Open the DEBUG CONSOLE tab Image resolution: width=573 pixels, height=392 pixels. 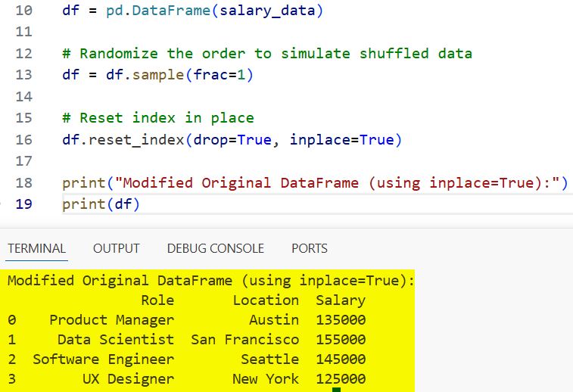(x=215, y=248)
